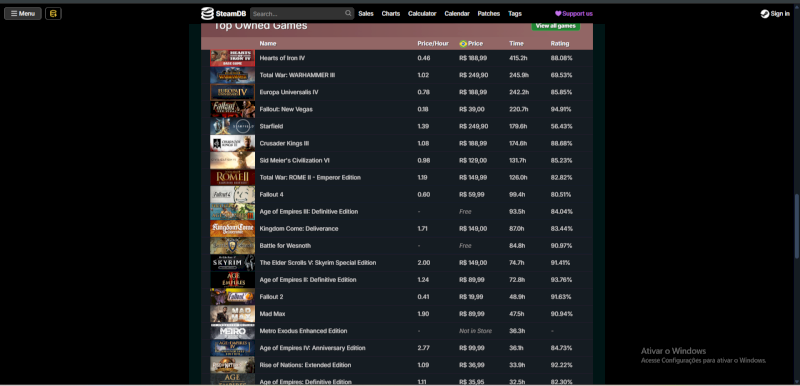Open the Charts nav item
Screen dimensions: 800x386
[x=391, y=14]
